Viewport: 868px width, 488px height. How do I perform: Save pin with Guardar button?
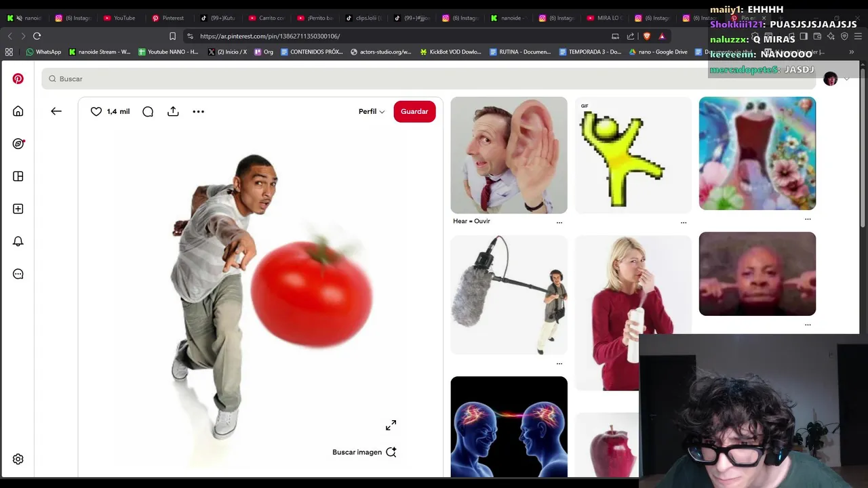[414, 111]
